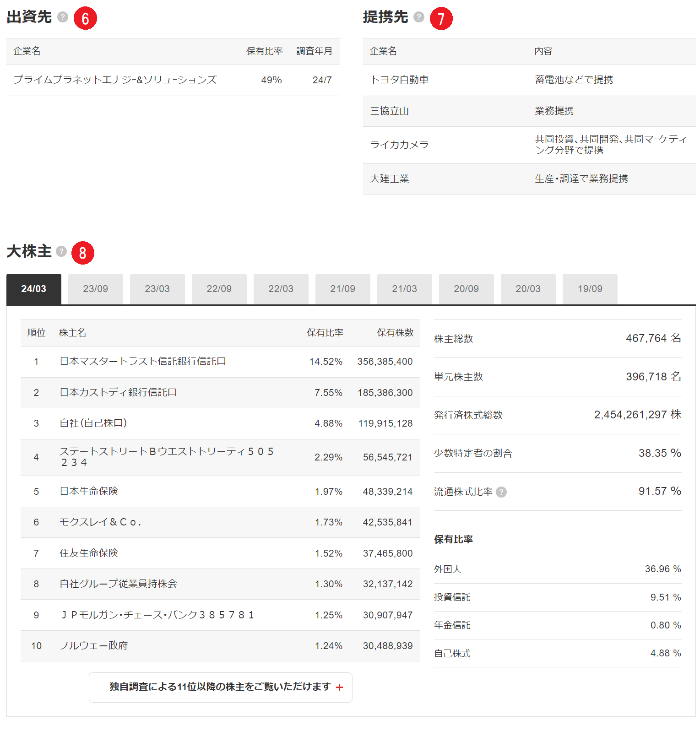Click the 2,454,261,297 株 issued shares value
Screen dimensions: 700x731
(638, 415)
